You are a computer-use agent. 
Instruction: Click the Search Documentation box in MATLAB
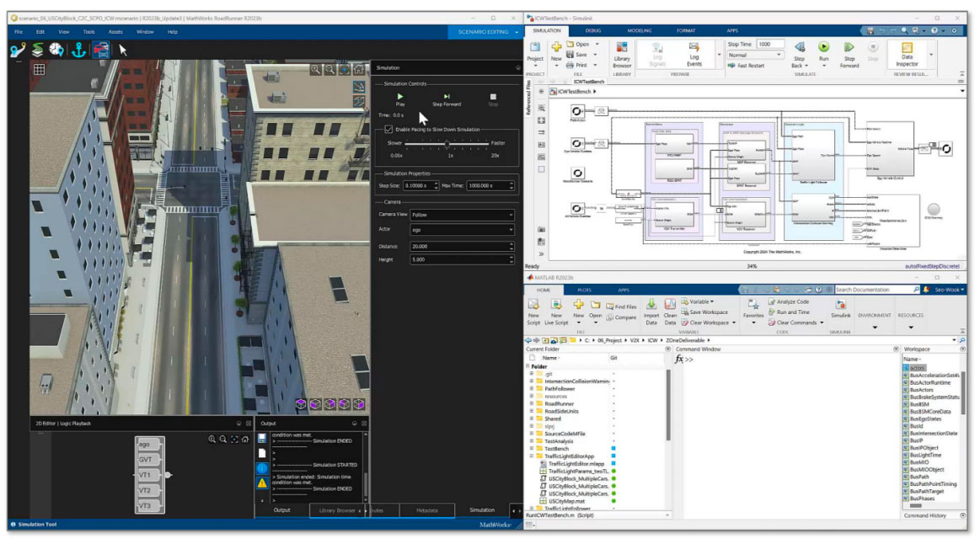(877, 290)
